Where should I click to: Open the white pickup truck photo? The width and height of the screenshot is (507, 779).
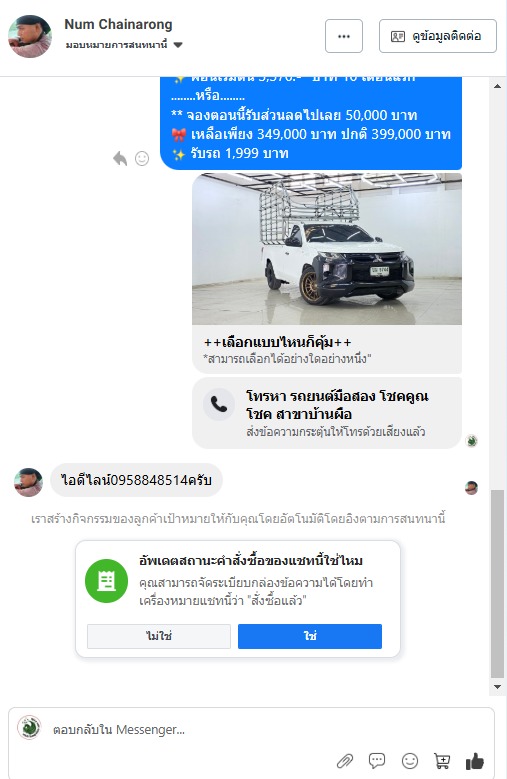pos(327,249)
